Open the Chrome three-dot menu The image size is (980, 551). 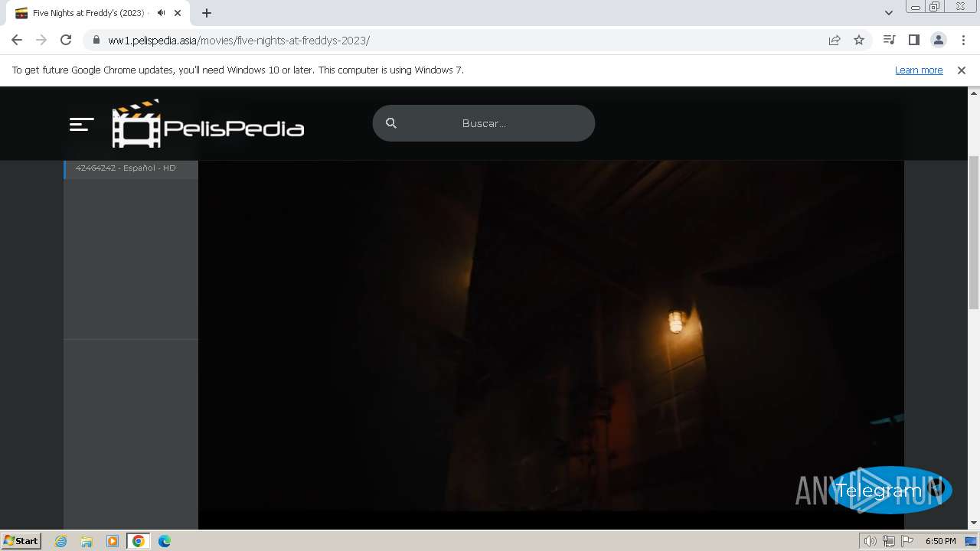[x=963, y=40]
